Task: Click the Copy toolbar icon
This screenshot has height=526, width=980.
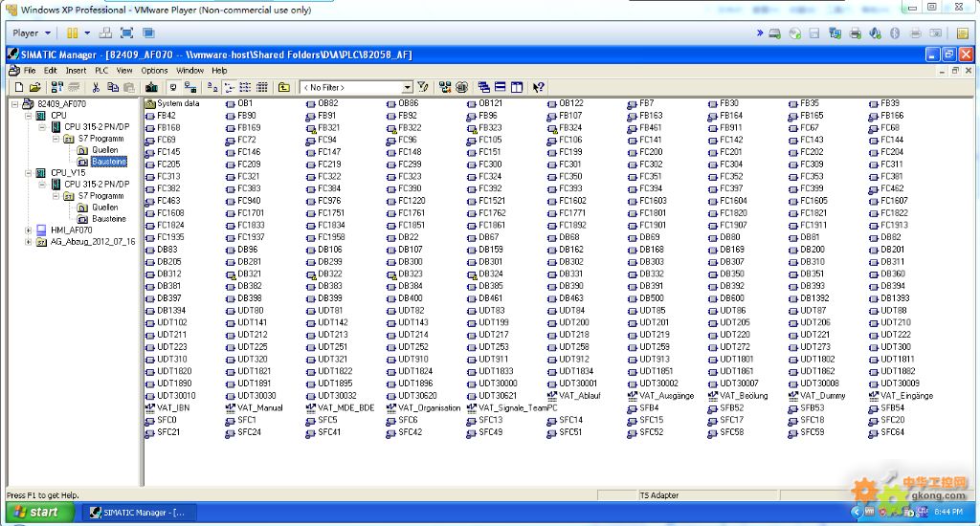Action: click(113, 87)
